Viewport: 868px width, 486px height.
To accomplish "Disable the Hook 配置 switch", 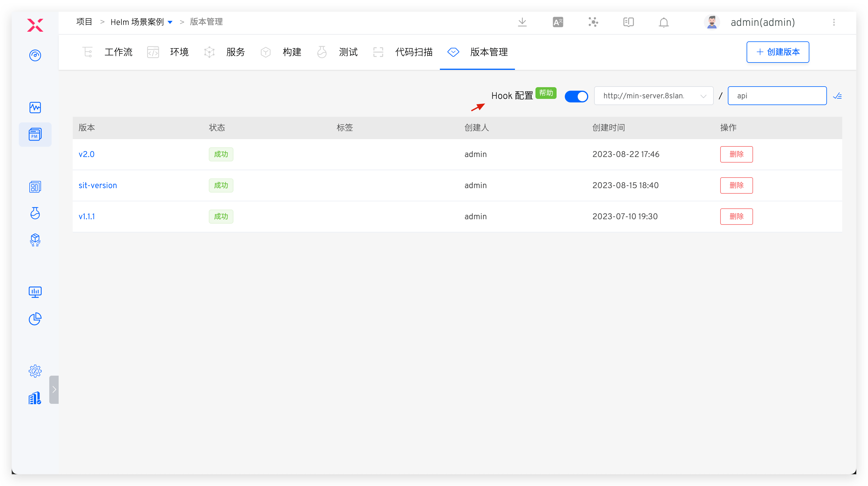I will pos(576,96).
